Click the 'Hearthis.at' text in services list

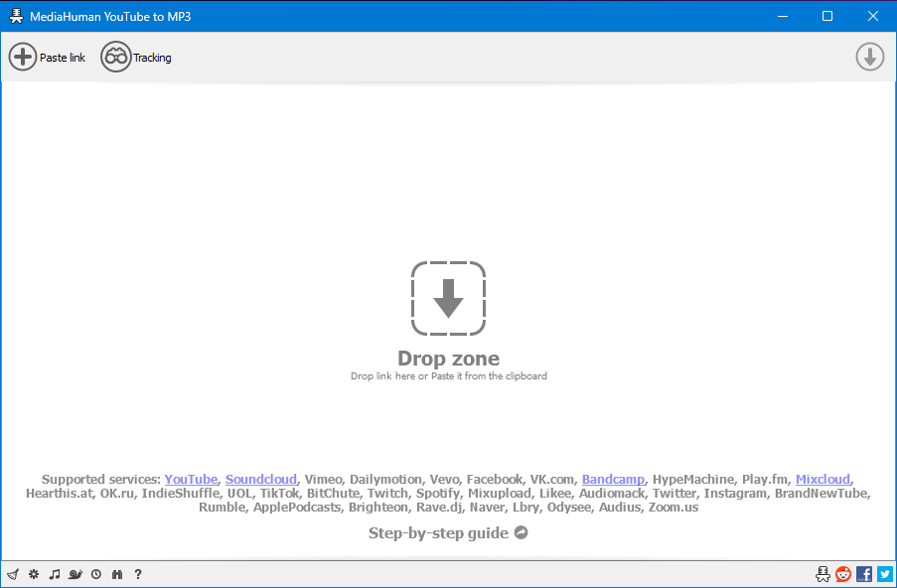tap(59, 493)
